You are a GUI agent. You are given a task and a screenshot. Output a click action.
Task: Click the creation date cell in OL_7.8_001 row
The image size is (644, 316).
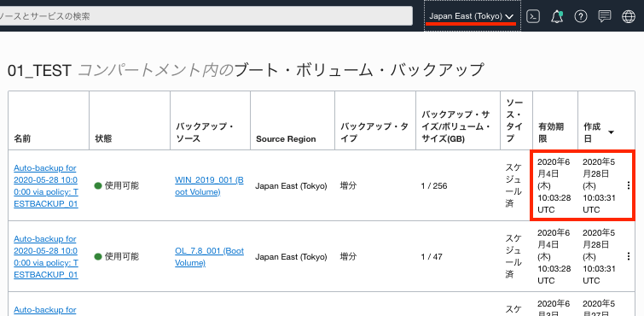(x=599, y=257)
